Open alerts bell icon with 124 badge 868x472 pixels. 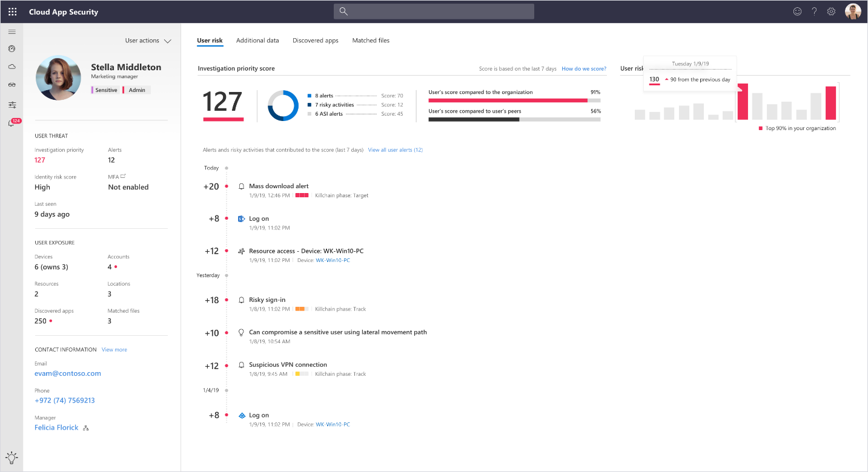pyautogui.click(x=12, y=123)
